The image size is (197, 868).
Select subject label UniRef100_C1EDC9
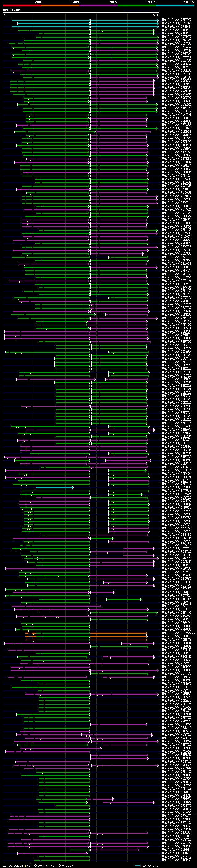pos(176,131)
